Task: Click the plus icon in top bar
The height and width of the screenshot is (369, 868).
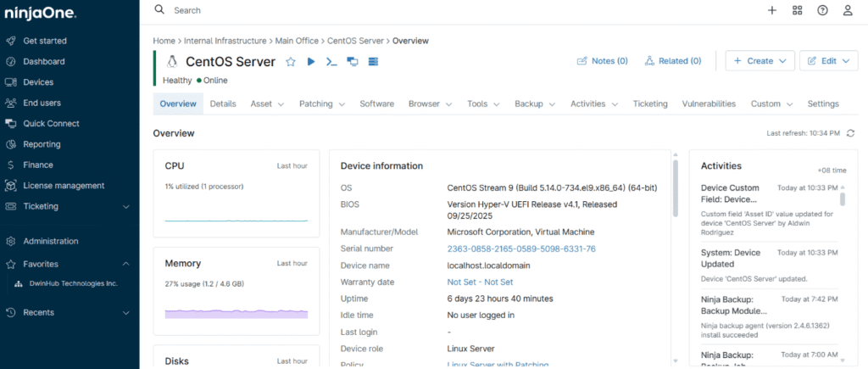Action: 771,10
